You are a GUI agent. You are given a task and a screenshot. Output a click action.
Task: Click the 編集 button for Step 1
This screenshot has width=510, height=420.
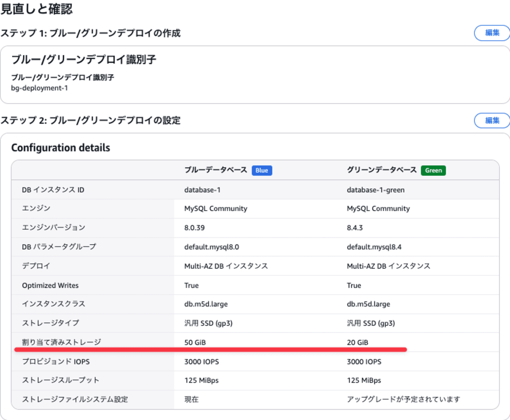(492, 33)
